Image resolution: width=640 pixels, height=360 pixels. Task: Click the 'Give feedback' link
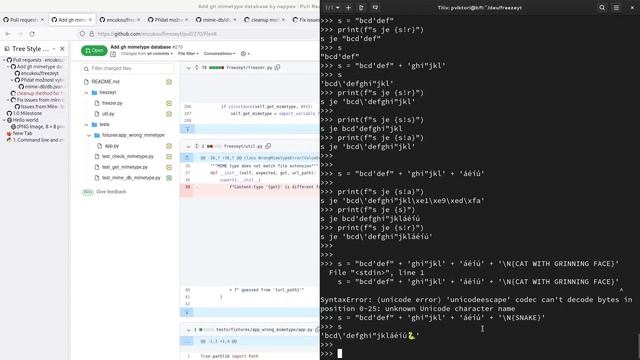pyautogui.click(x=111, y=192)
